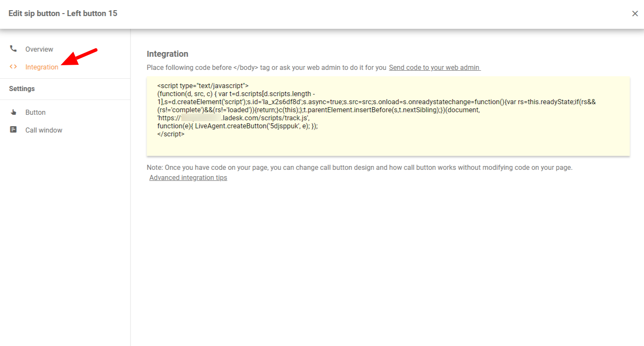Close the Edit sip button dialog
Image resolution: width=644 pixels, height=346 pixels.
635,14
